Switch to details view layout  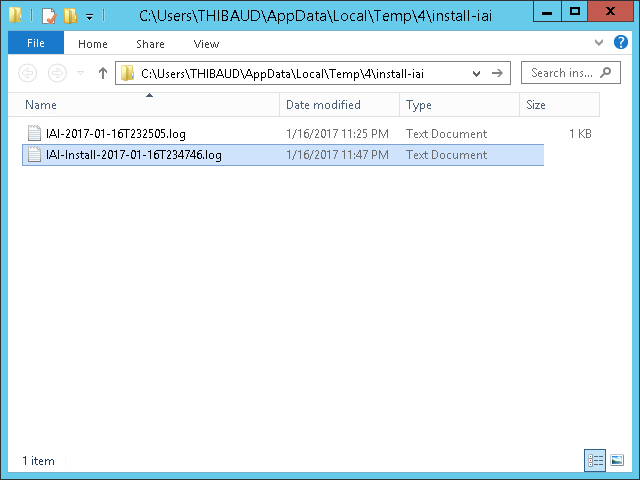596,460
